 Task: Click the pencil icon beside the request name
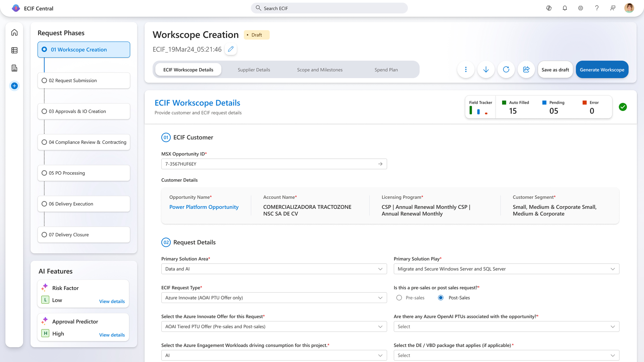click(231, 49)
